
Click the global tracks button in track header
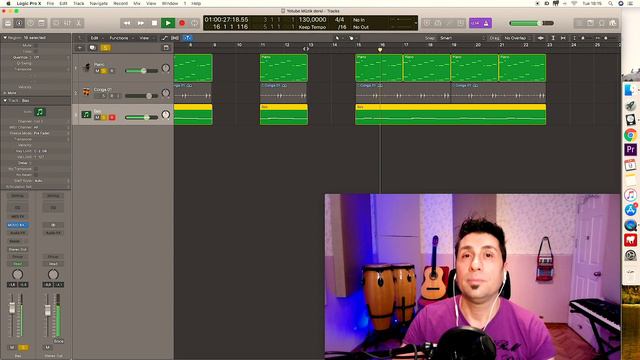pyautogui.click(x=166, y=48)
